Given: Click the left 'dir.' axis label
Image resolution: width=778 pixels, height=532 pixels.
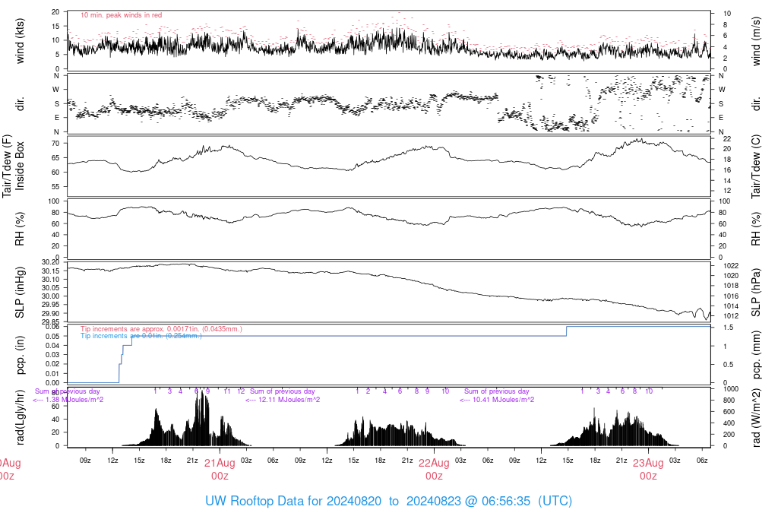Looking at the screenshot, I should (20, 104).
